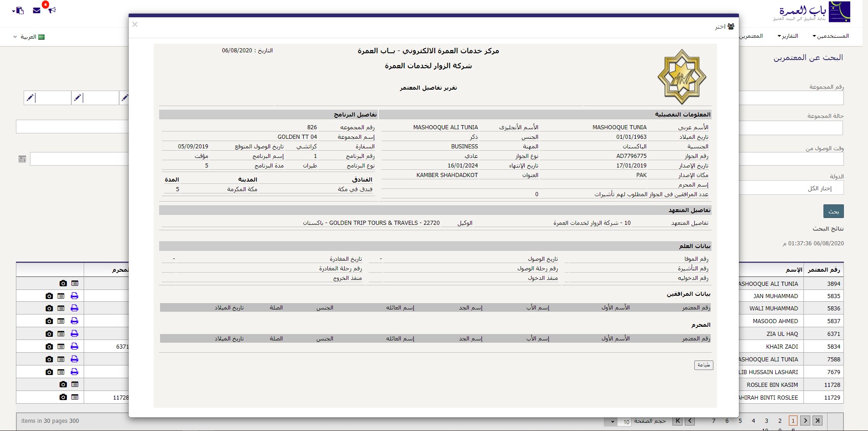The height and width of the screenshot is (431, 868).
Task: Open the mail inbox envelope icon
Action: [37, 10]
